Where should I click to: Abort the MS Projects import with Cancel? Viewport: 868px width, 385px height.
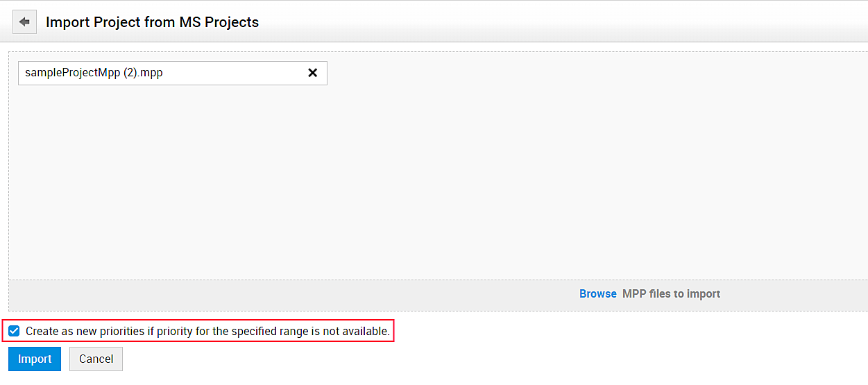(x=96, y=359)
